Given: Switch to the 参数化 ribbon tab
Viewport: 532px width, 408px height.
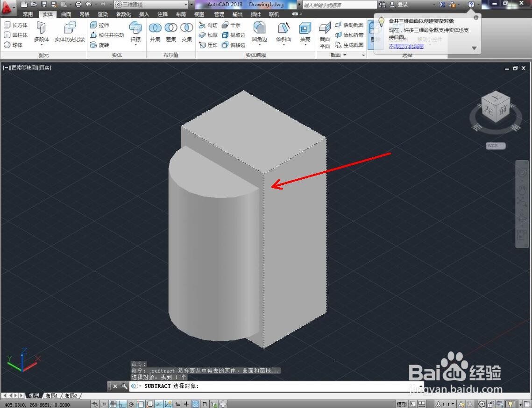Looking at the screenshot, I should point(123,14).
